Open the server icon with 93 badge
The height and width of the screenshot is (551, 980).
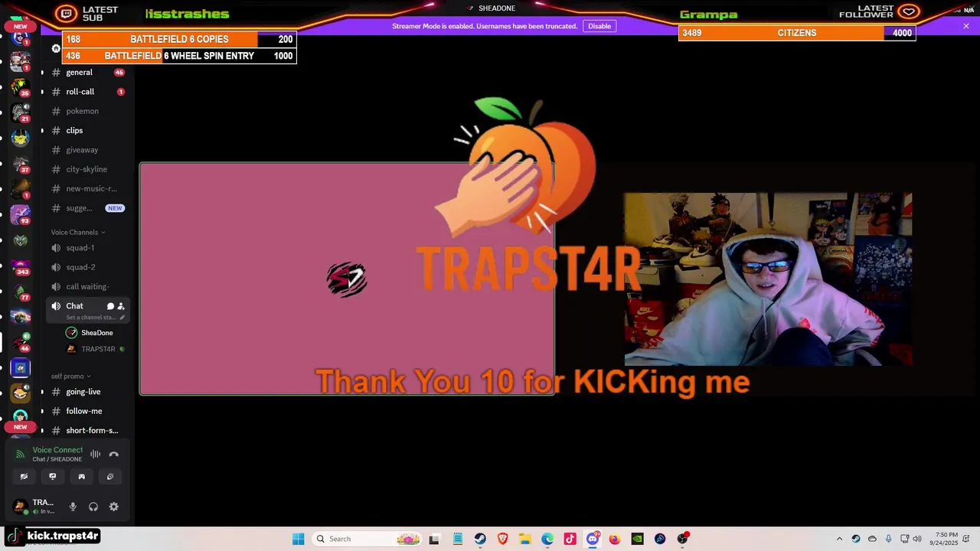(21, 215)
